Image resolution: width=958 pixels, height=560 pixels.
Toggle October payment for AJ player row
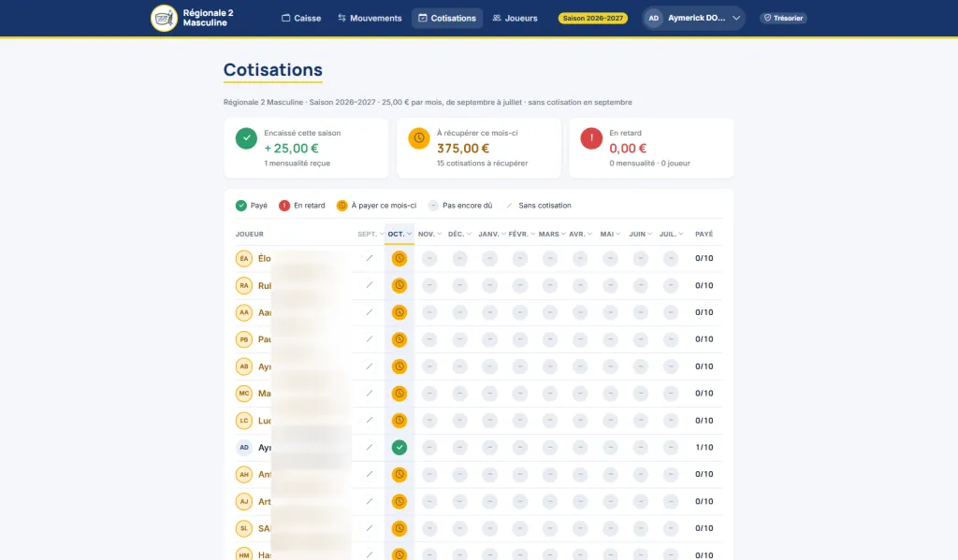pyautogui.click(x=399, y=501)
